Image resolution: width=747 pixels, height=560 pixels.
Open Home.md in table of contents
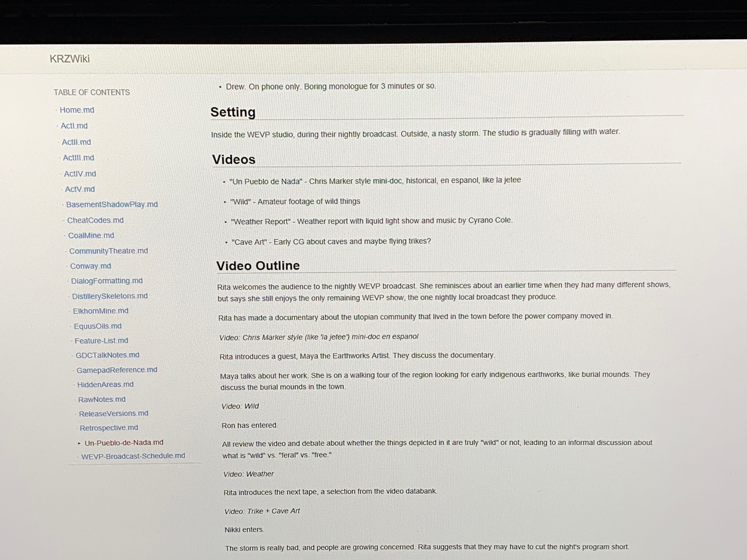(x=77, y=110)
